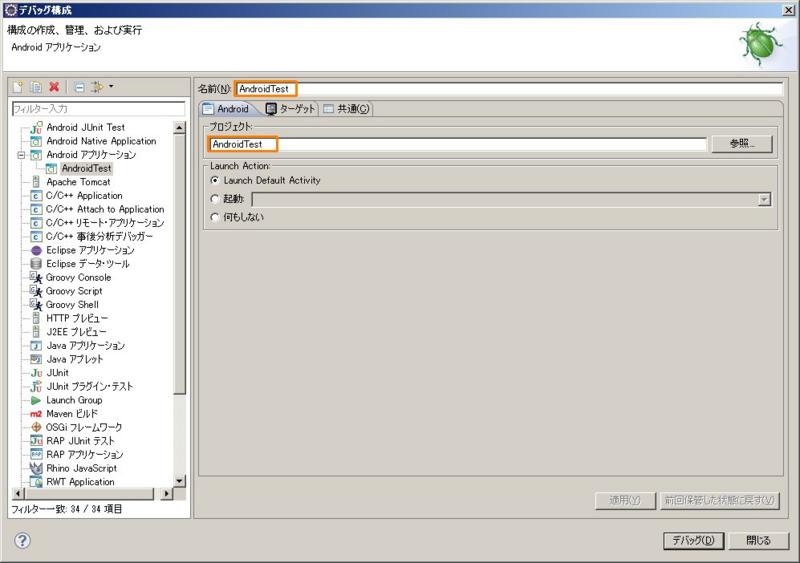Click the デバッグ button
This screenshot has width=800, height=563.
pos(693,541)
